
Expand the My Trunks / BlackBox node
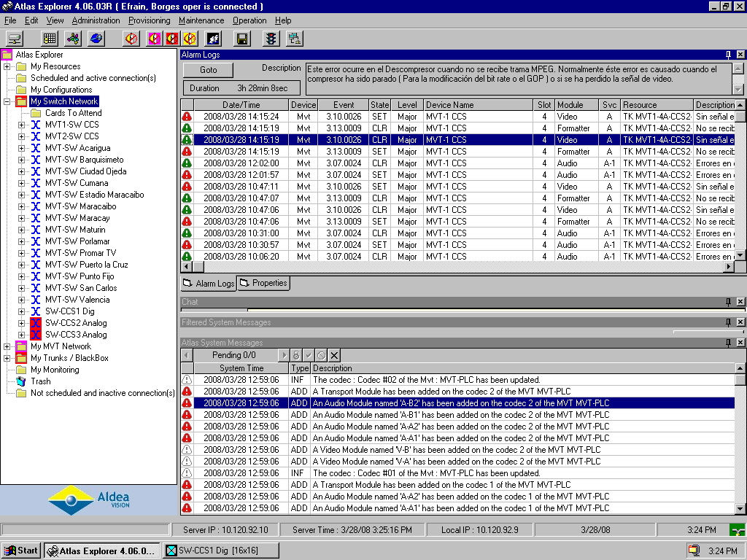tap(7, 358)
